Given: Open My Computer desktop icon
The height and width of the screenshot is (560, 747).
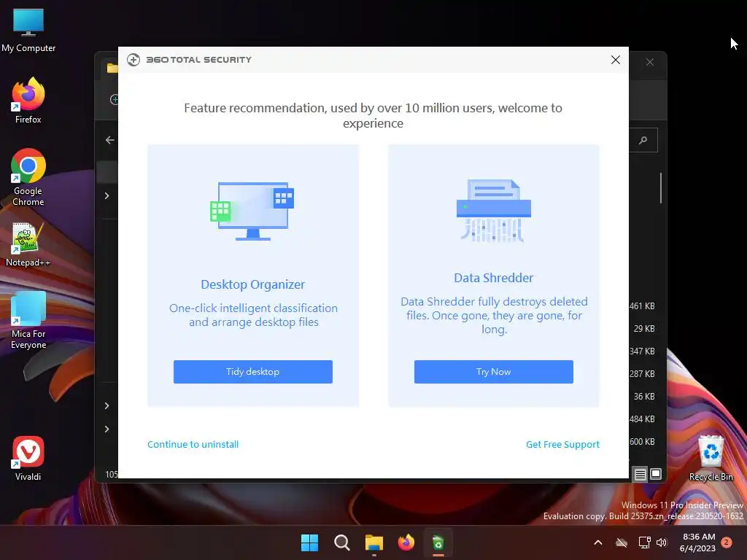Looking at the screenshot, I should pos(28,29).
